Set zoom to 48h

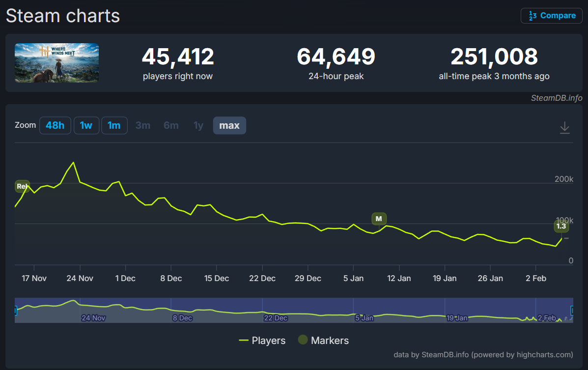click(x=55, y=125)
